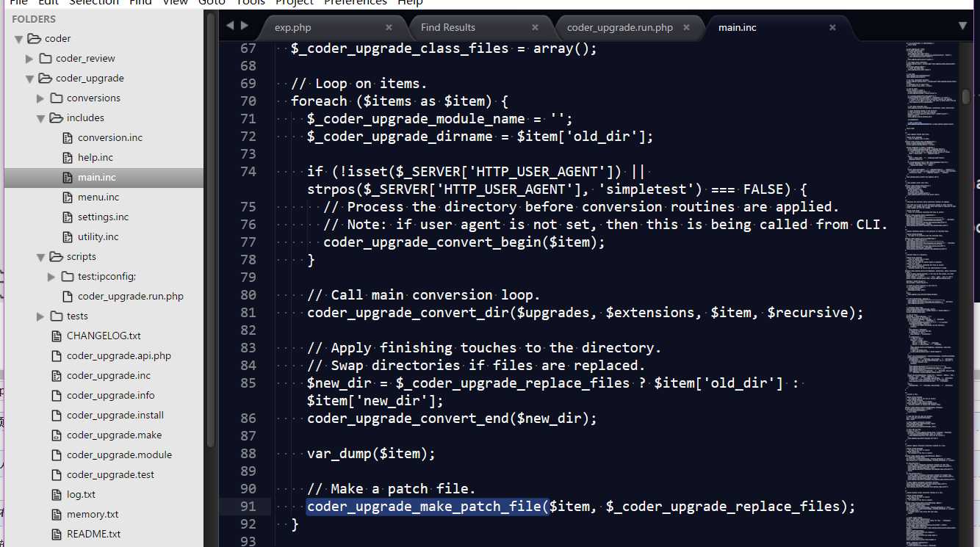
Task: Click the log.txt file icon
Action: (57, 494)
